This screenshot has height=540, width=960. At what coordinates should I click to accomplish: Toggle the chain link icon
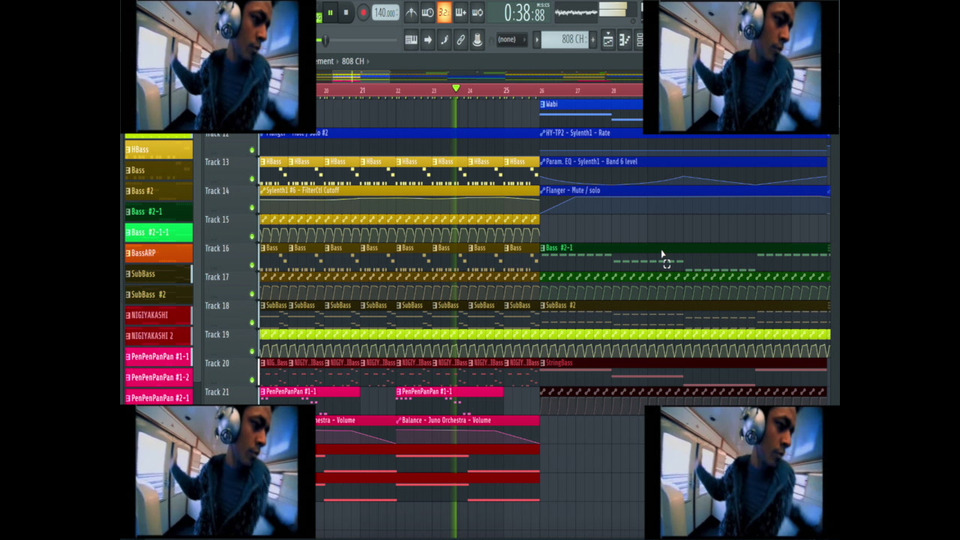pyautogui.click(x=460, y=40)
